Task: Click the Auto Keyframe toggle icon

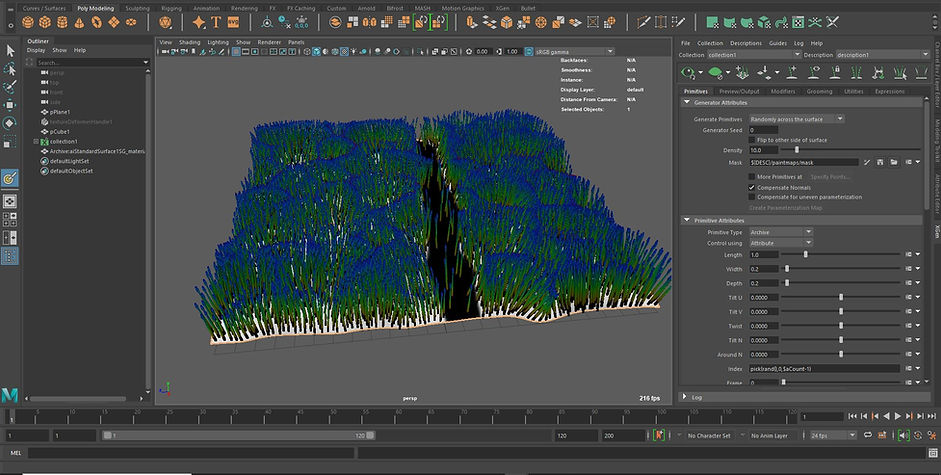Action: pos(659,435)
